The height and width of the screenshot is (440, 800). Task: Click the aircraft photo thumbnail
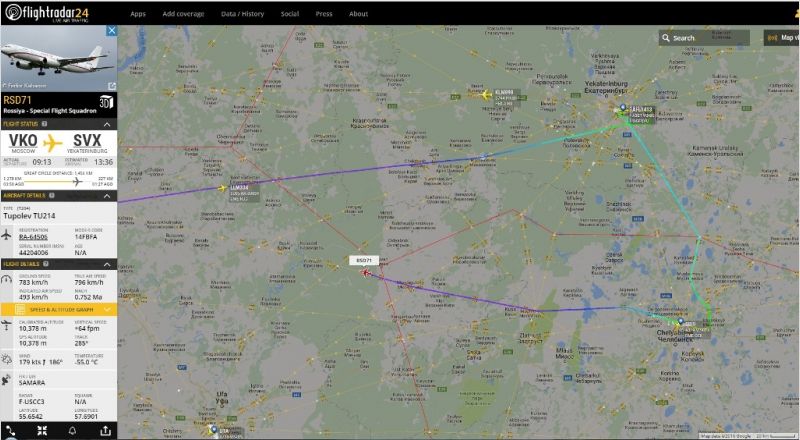click(x=59, y=59)
